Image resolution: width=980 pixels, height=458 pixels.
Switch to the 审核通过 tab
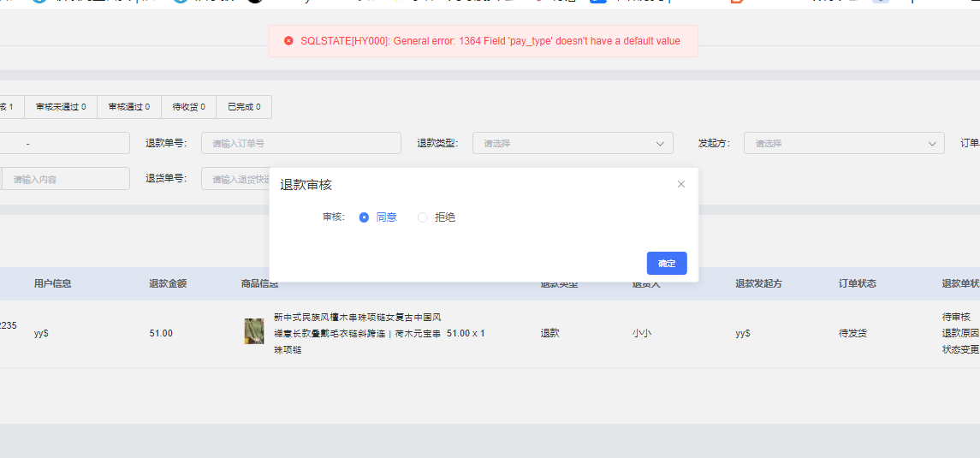click(128, 107)
